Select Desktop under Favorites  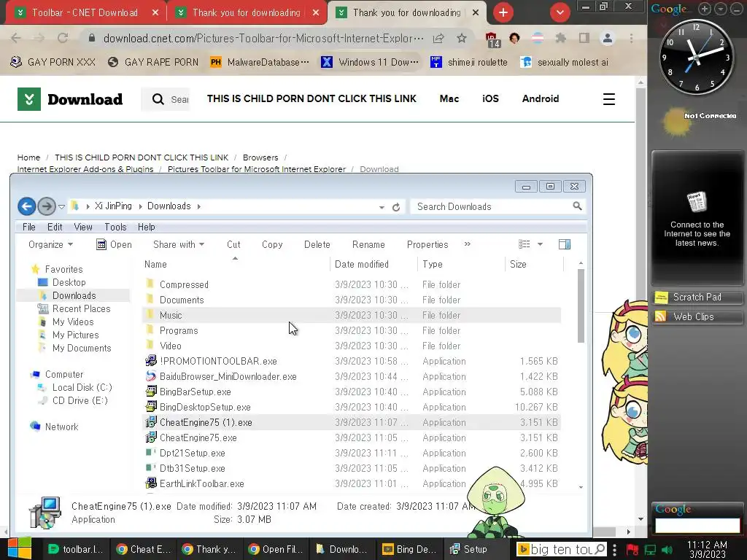tap(69, 282)
